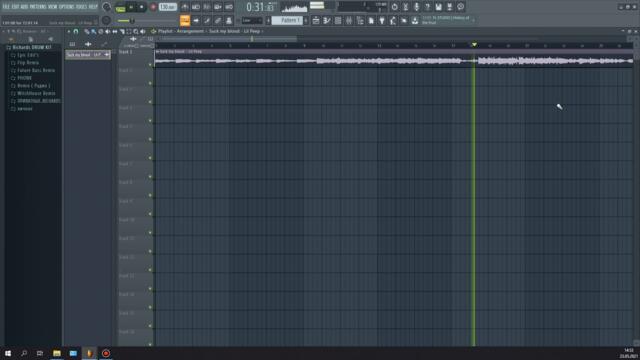Open the ADD menu
Image resolution: width=640 pixels, height=360 pixels.
pyautogui.click(x=24, y=7)
